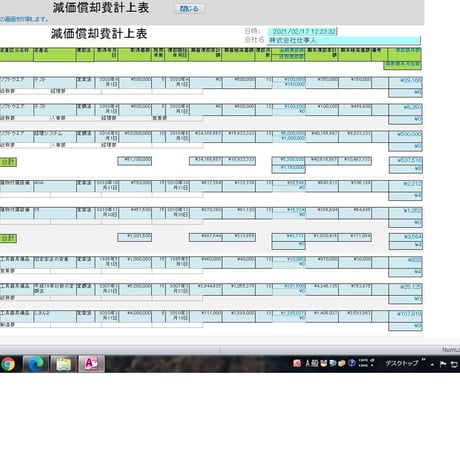Click the red PDF tray icon
460x460 pixels.
297,363
